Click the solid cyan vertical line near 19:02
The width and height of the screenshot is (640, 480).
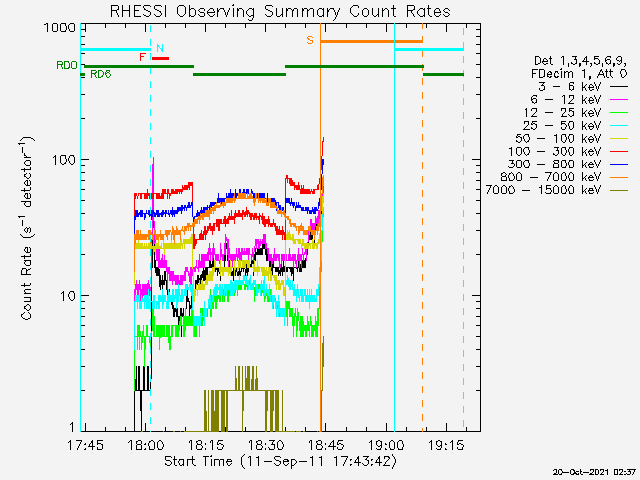(x=395, y=227)
